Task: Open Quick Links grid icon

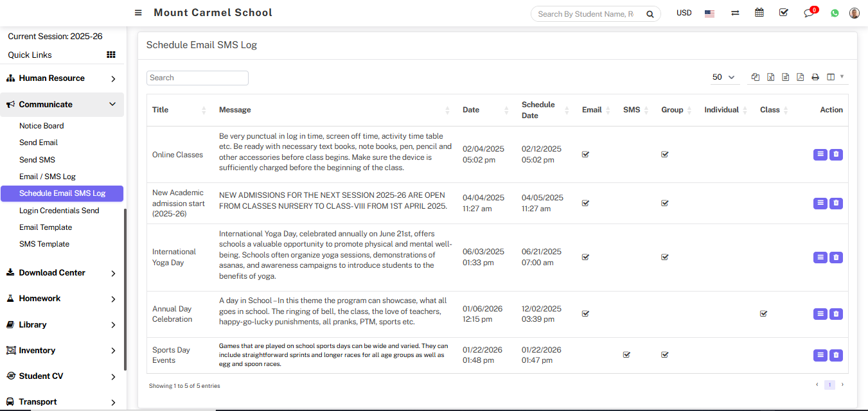Action: coord(111,55)
